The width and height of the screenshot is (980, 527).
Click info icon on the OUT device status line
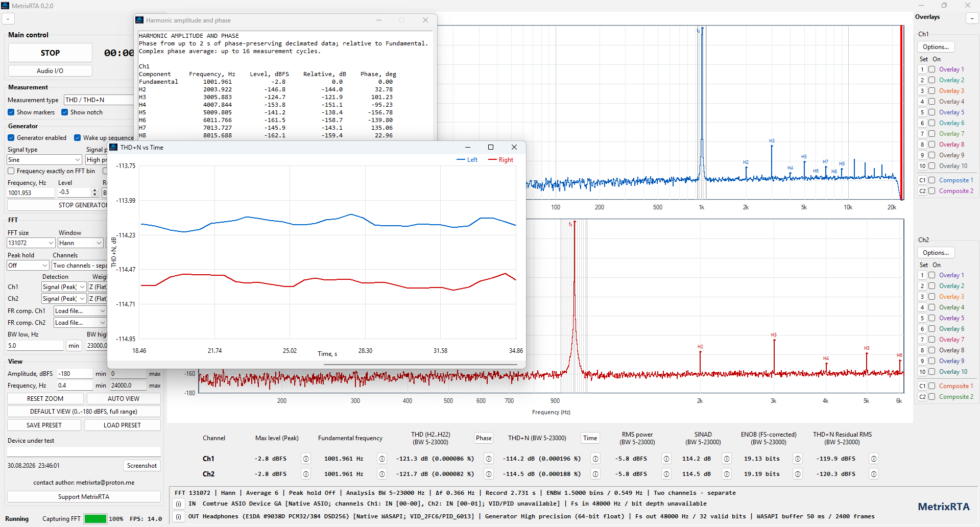coord(179,517)
